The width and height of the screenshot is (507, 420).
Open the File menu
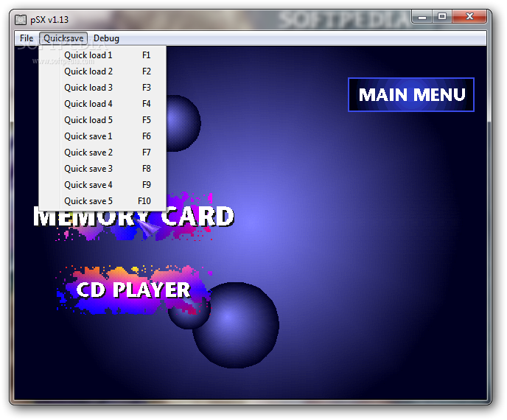point(27,38)
